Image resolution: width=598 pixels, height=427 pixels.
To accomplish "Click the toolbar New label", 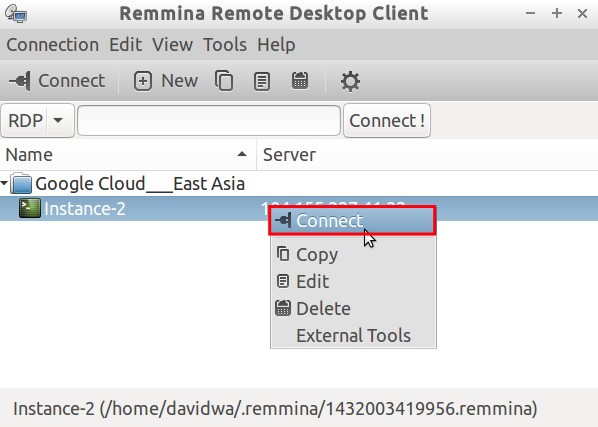I will pos(180,81).
